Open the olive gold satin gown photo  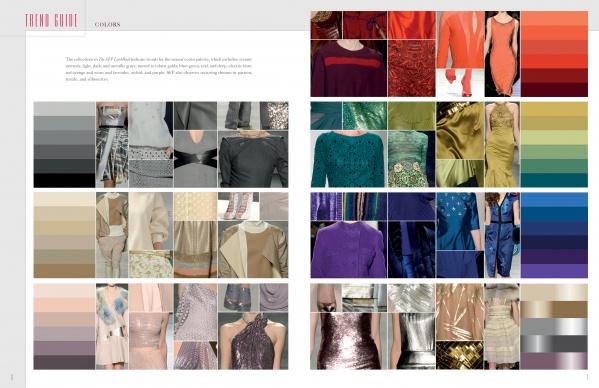502,144
